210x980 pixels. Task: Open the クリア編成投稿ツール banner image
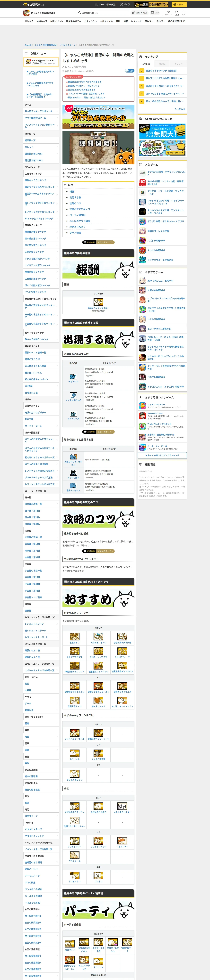98,116
